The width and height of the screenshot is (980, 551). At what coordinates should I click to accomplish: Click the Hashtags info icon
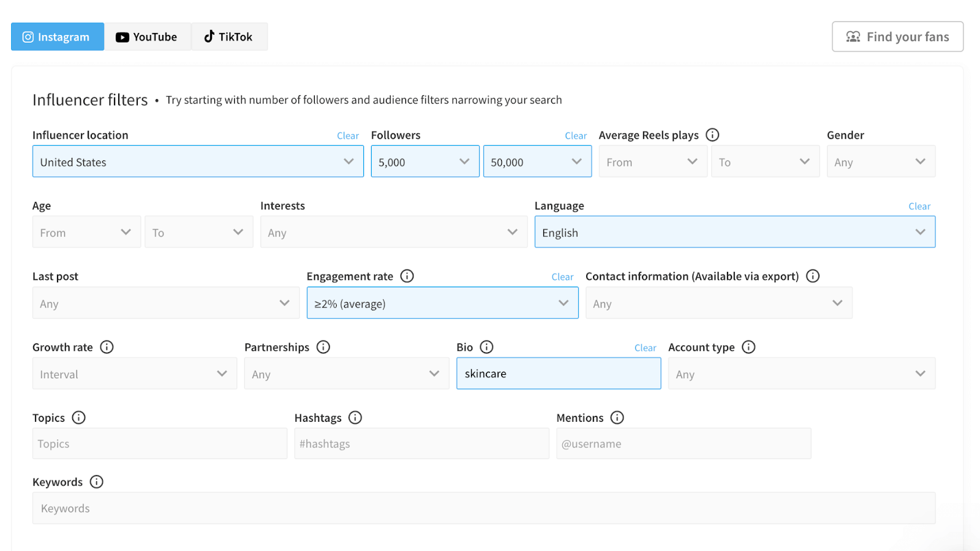pos(355,418)
